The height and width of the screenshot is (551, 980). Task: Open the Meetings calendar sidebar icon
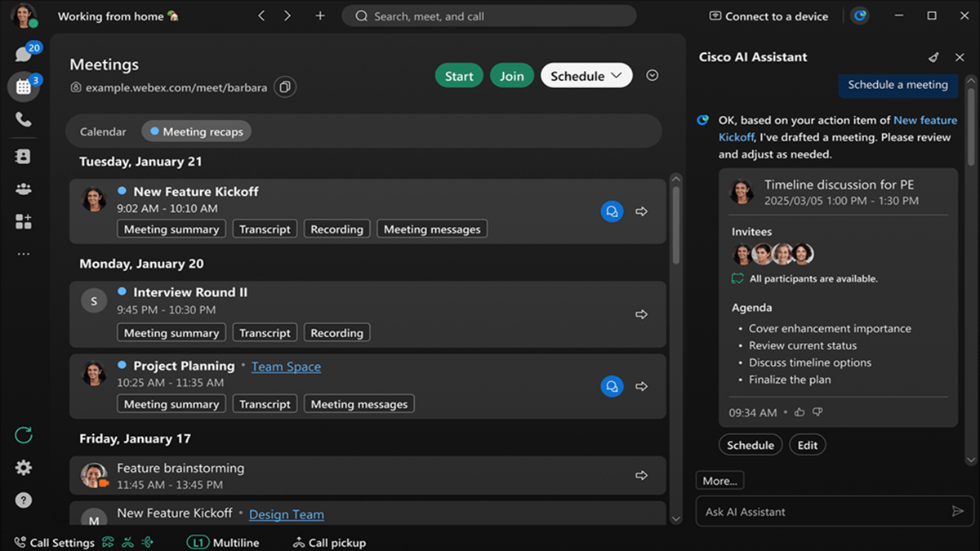[24, 87]
